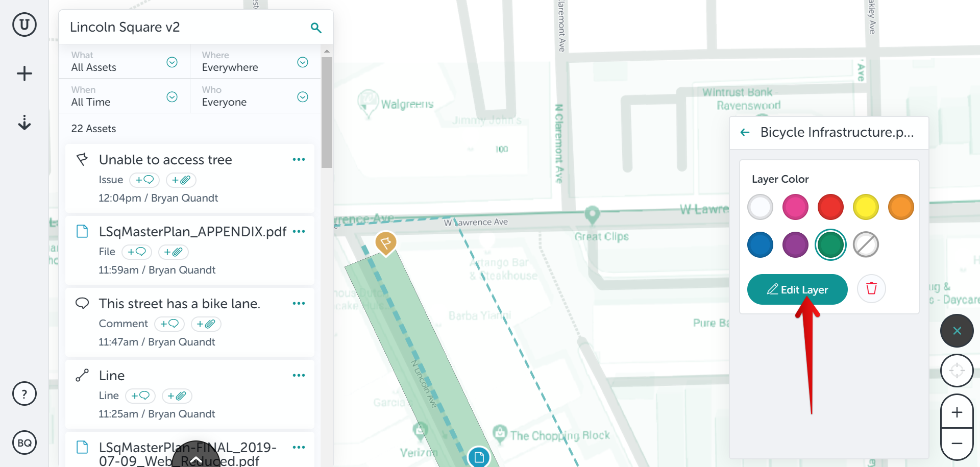The height and width of the screenshot is (467, 980).
Task: Select the orange layer color
Action: pos(901,207)
